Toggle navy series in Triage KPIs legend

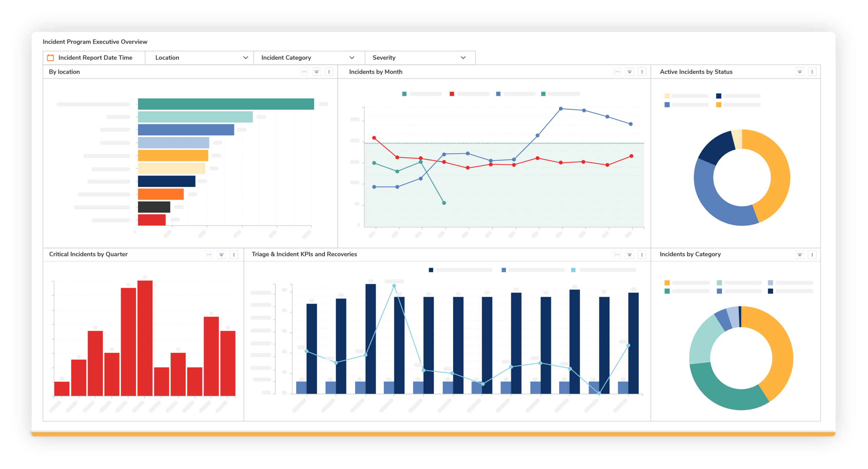[x=431, y=270]
